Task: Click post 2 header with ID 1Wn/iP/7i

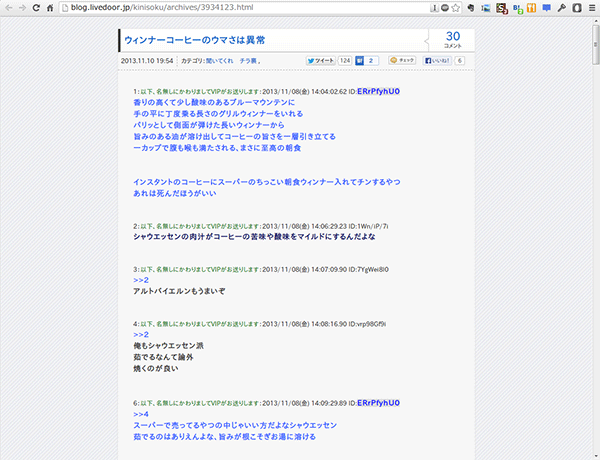Action: [261, 226]
